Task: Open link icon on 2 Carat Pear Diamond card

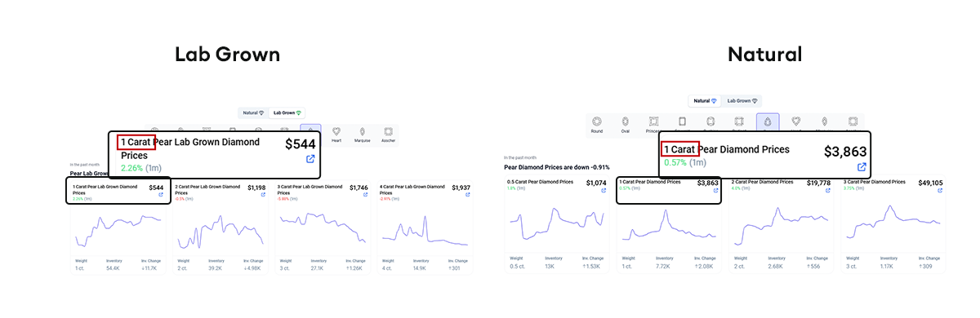Action: point(828,191)
